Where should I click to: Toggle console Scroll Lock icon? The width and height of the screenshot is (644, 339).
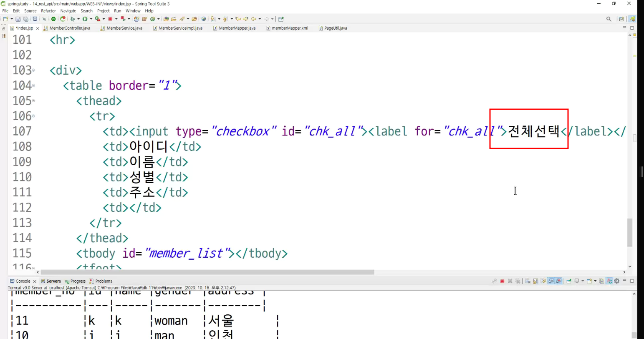tap(535, 281)
